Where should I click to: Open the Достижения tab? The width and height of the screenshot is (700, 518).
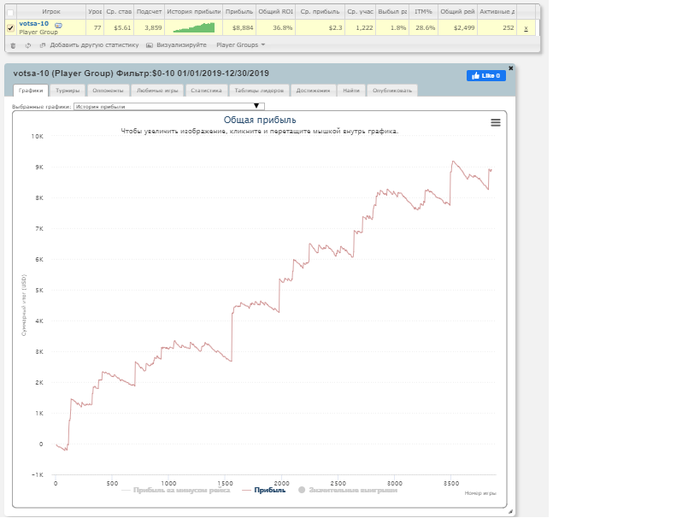(313, 90)
